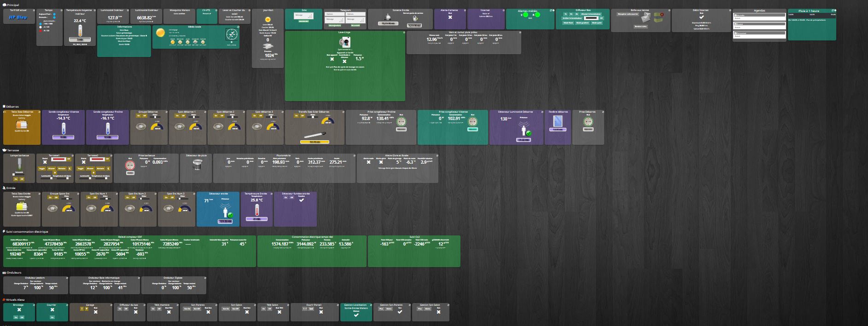Click the socket icon in Prise congélateur Hisense
The width and height of the screenshot is (868, 326).
(x=472, y=121)
